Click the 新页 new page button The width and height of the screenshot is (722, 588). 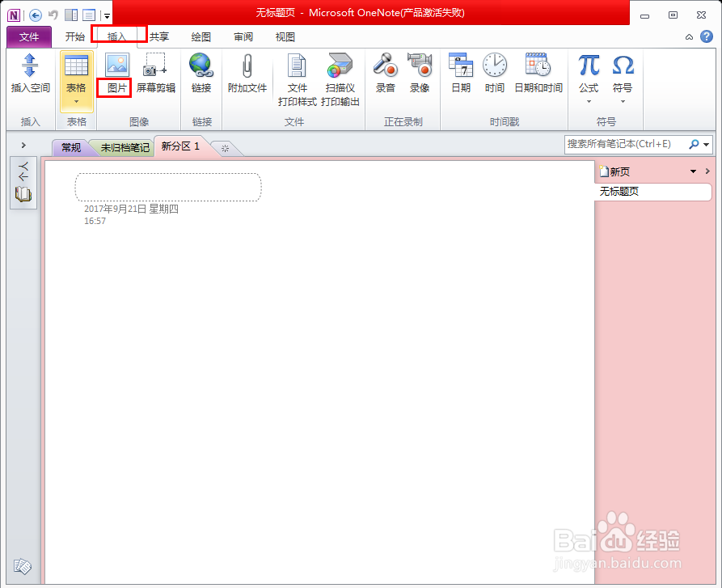coord(614,171)
